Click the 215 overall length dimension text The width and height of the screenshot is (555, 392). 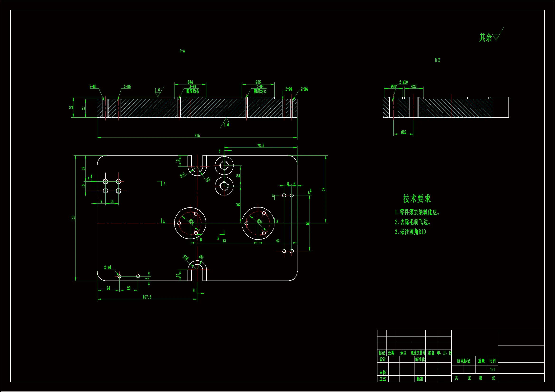pyautogui.click(x=197, y=136)
